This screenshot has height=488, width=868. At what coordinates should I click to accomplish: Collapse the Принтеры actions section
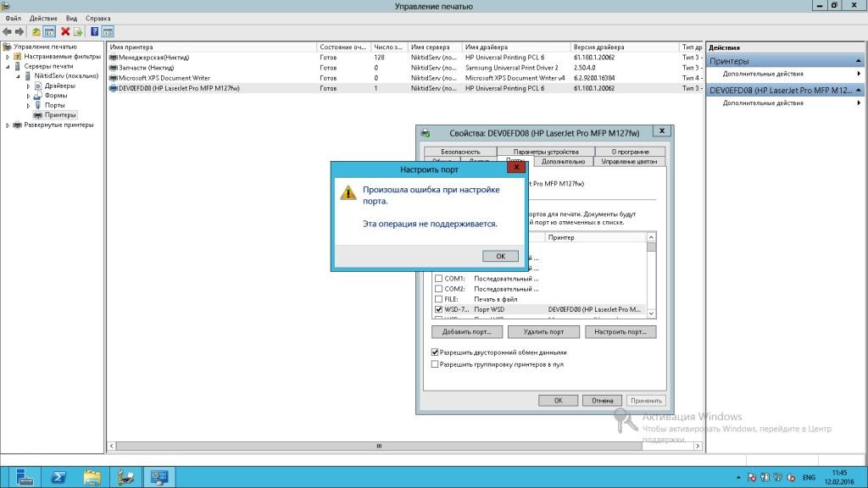[x=858, y=61]
